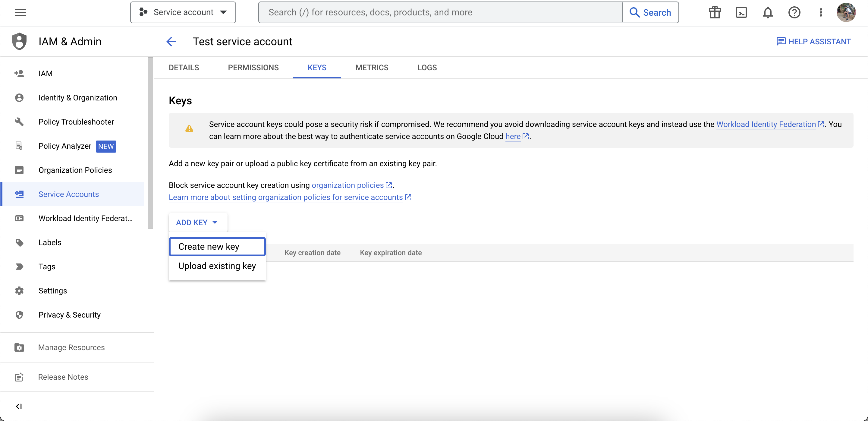Image resolution: width=868 pixels, height=421 pixels.
Task: Follow the 'here' authentication link
Action: (x=512, y=137)
